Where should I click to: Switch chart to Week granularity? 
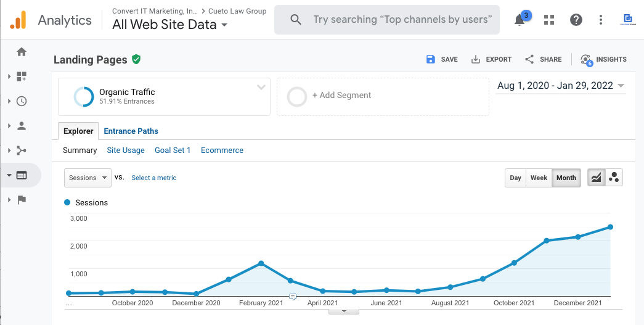(x=539, y=178)
